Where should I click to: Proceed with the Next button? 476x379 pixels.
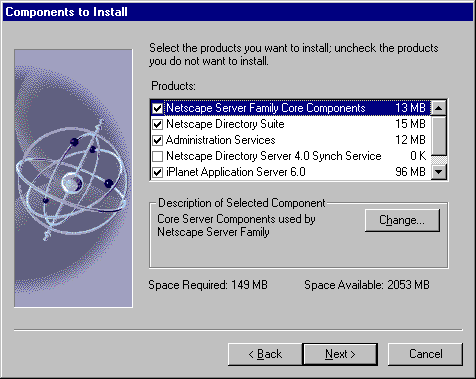pos(340,354)
